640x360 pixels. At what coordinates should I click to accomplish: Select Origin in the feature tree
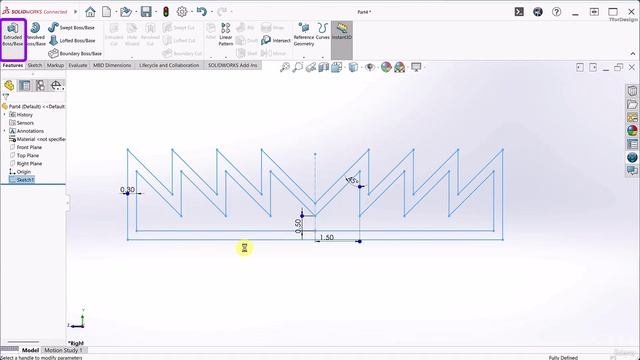pyautogui.click(x=20, y=172)
